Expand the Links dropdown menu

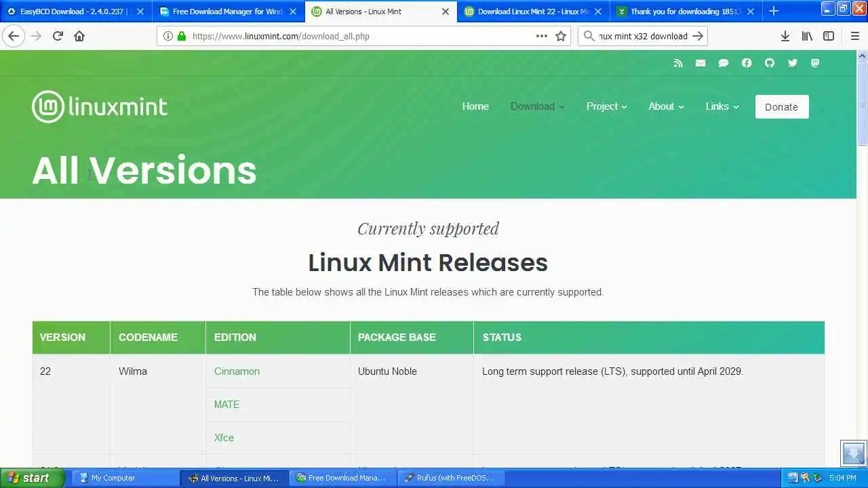click(x=722, y=106)
